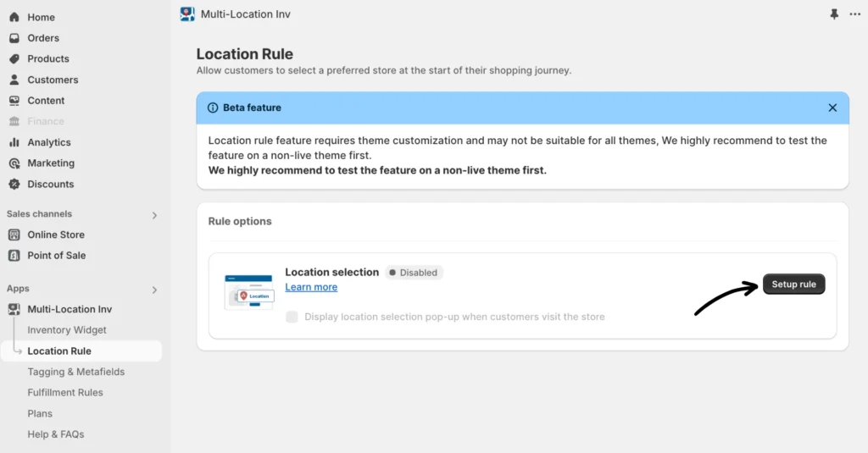The height and width of the screenshot is (453, 868).
Task: Open the Inventory Widget menu item
Action: click(67, 330)
